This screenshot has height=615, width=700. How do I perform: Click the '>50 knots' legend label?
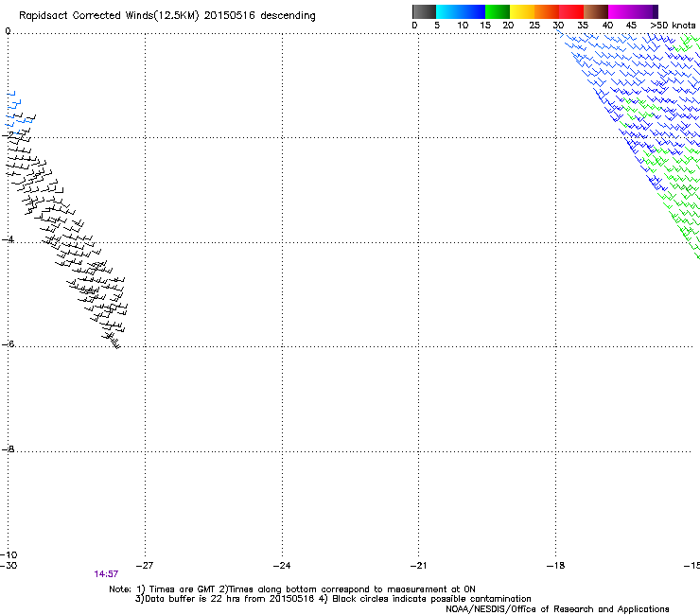673,26
